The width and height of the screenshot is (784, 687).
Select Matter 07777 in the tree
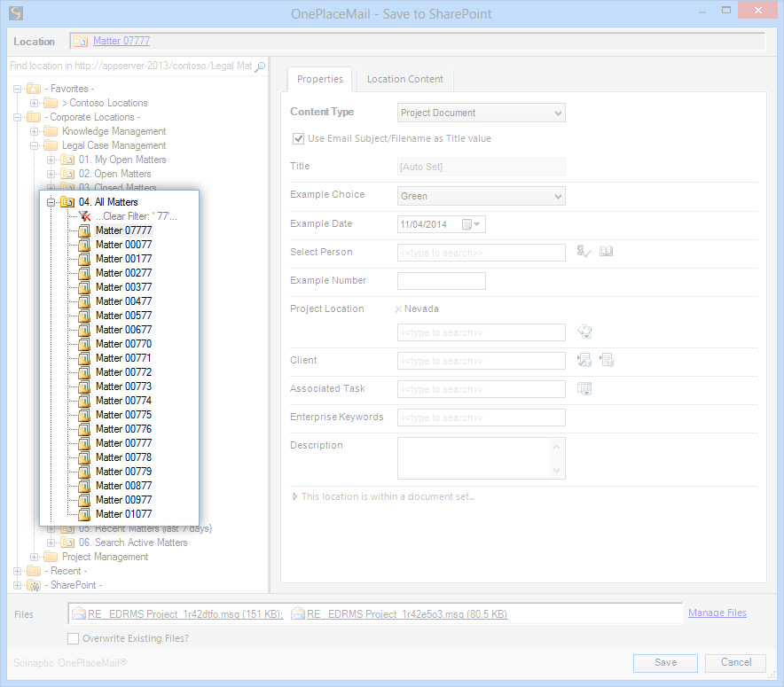pos(123,230)
